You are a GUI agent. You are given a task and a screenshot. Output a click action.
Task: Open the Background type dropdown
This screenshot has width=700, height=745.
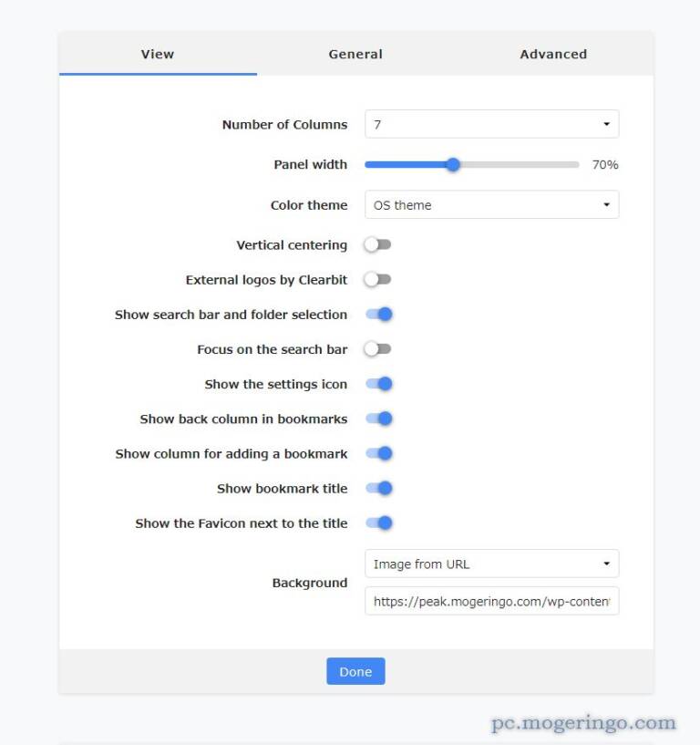[491, 564]
